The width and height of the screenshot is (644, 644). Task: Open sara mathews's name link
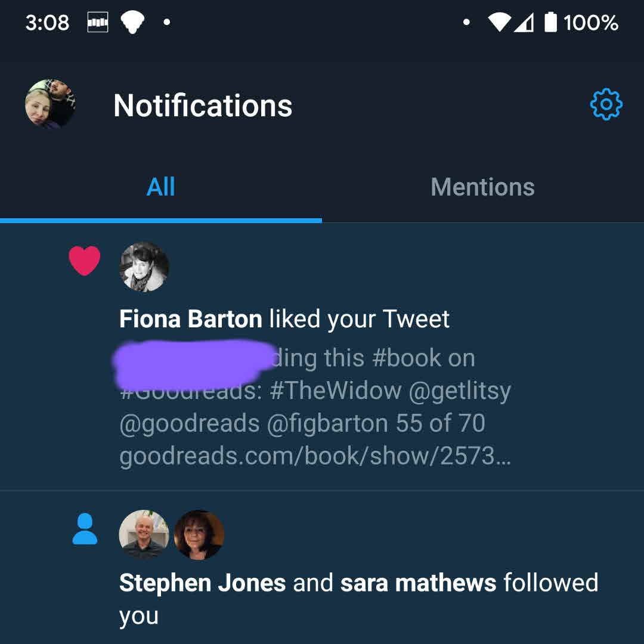[418, 583]
